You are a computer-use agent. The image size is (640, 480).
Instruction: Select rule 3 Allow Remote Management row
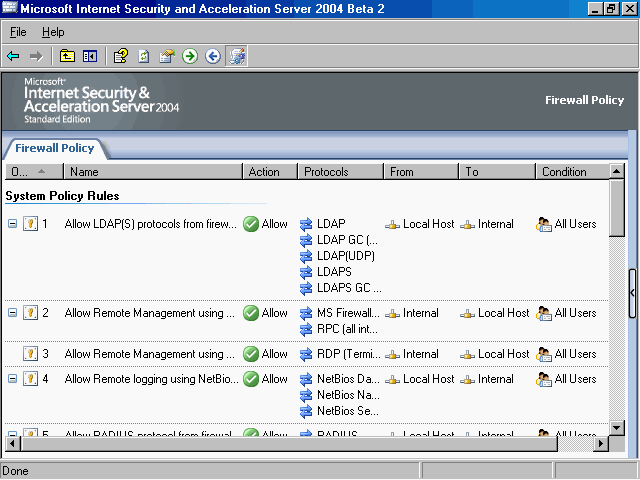pos(150,354)
